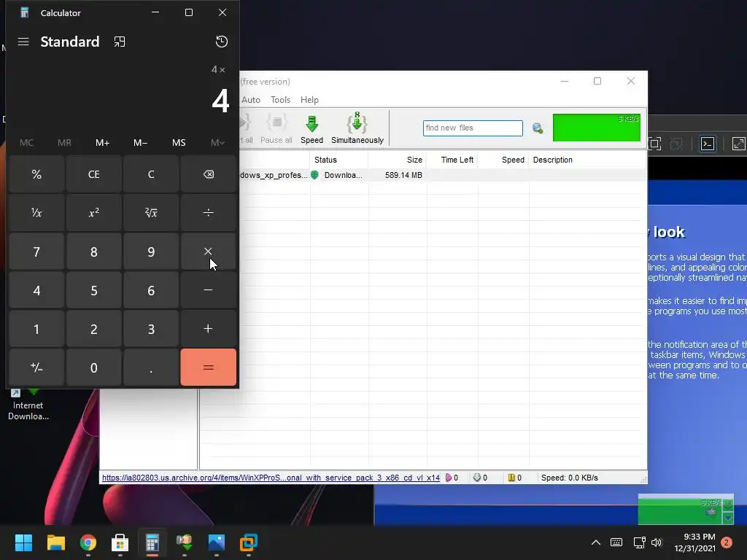Open the Calculator navigation hamburger menu
747x560 pixels.
(23, 42)
